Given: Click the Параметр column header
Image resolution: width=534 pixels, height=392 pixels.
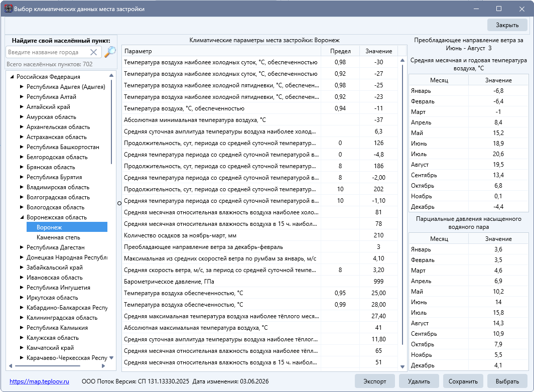Looking at the screenshot, I should coord(221,51).
